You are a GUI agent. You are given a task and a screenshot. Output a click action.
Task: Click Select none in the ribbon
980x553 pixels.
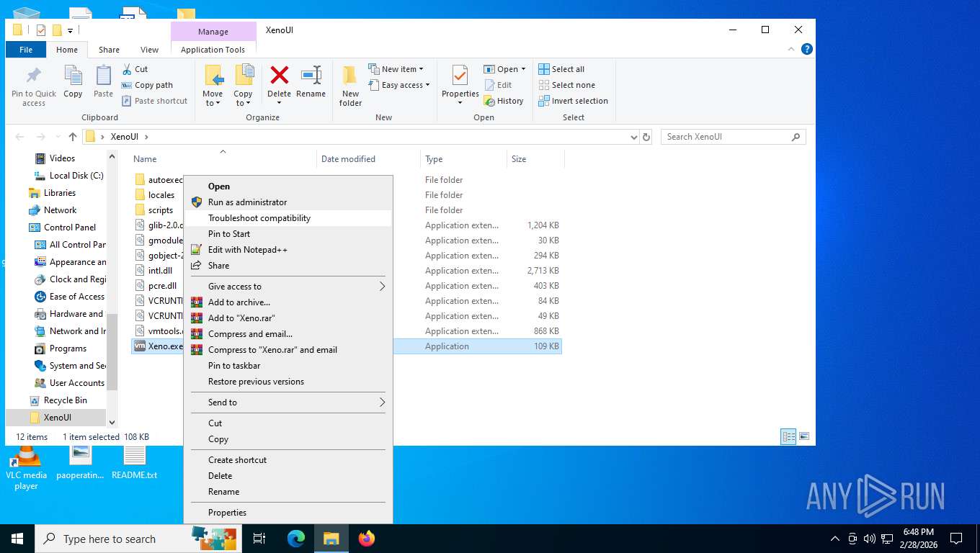(567, 85)
